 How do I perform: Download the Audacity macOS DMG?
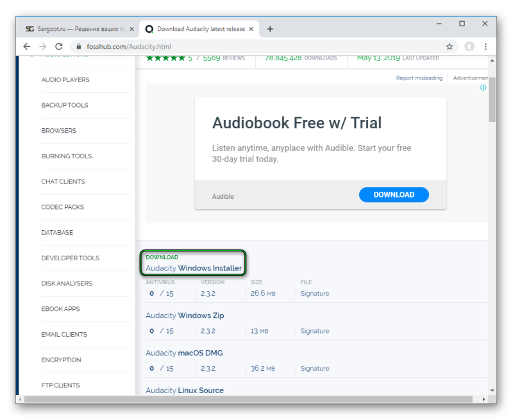184,353
